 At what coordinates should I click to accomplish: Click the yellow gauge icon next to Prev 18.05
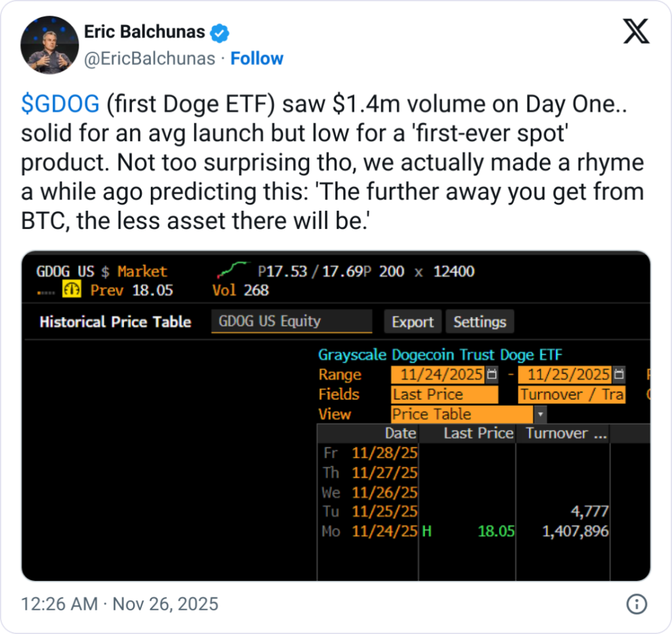[72, 289]
